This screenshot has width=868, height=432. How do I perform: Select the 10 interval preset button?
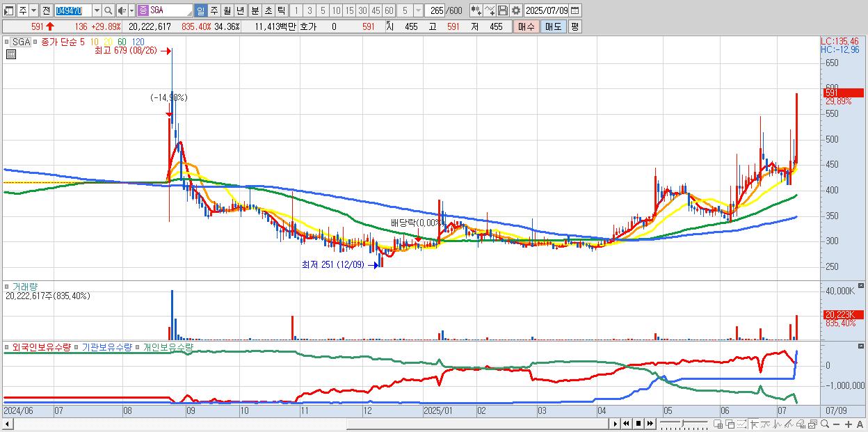tap(336, 10)
